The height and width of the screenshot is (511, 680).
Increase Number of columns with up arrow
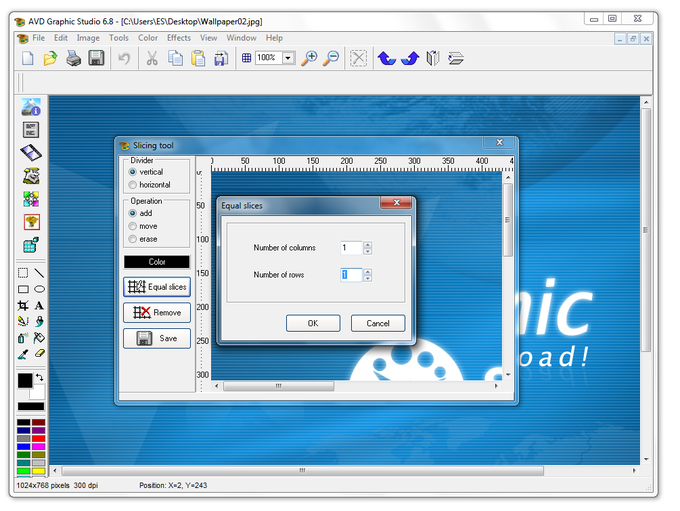pyautogui.click(x=367, y=245)
